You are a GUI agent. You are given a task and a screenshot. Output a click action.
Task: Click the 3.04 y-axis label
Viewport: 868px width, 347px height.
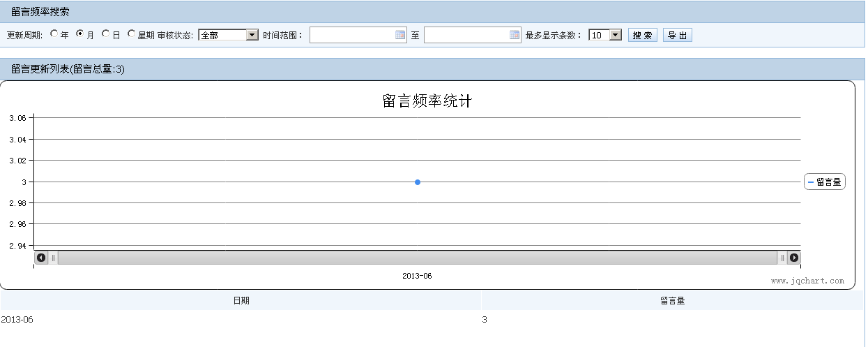(17, 140)
